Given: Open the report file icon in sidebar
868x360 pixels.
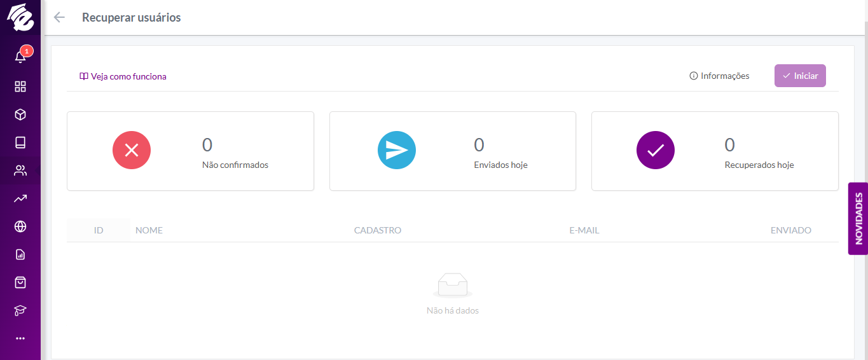Looking at the screenshot, I should click(20, 254).
